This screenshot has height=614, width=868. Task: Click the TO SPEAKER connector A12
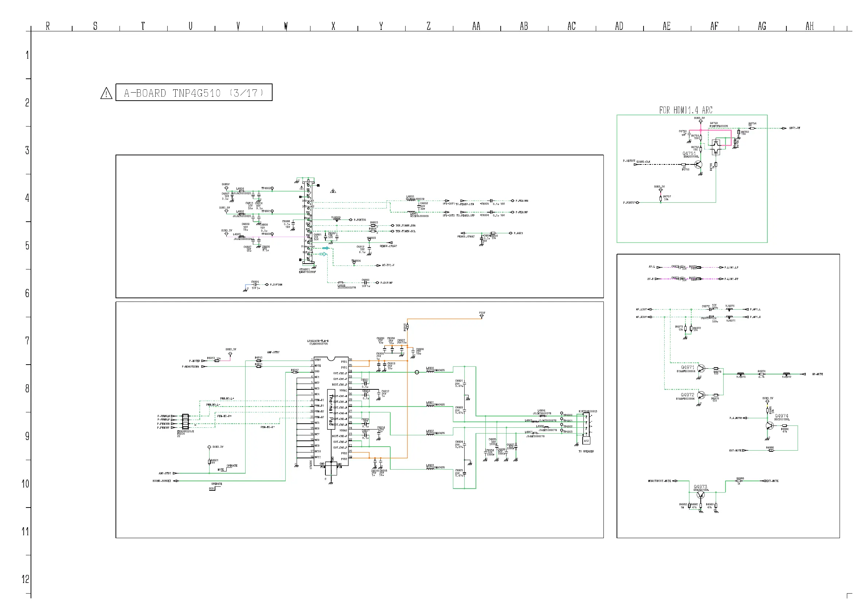(586, 441)
